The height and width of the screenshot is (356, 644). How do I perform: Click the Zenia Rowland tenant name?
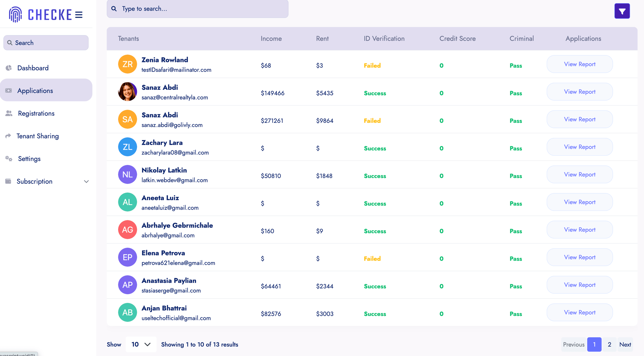165,60
